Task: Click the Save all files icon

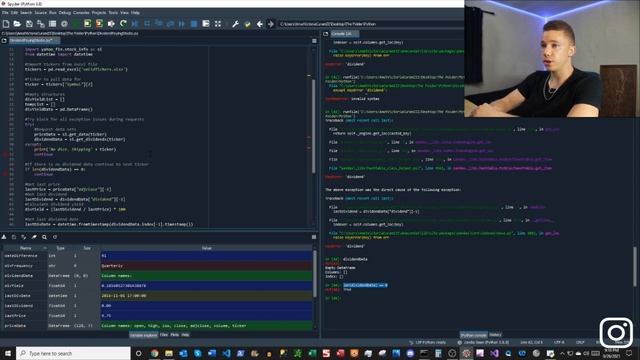Action: pos(41,24)
